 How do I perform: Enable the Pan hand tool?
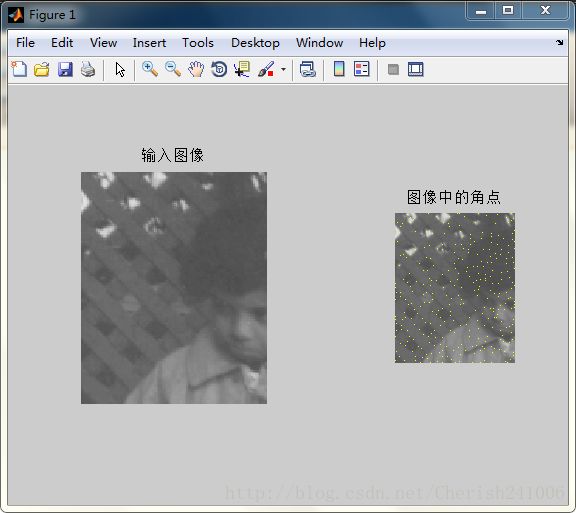pos(196,69)
